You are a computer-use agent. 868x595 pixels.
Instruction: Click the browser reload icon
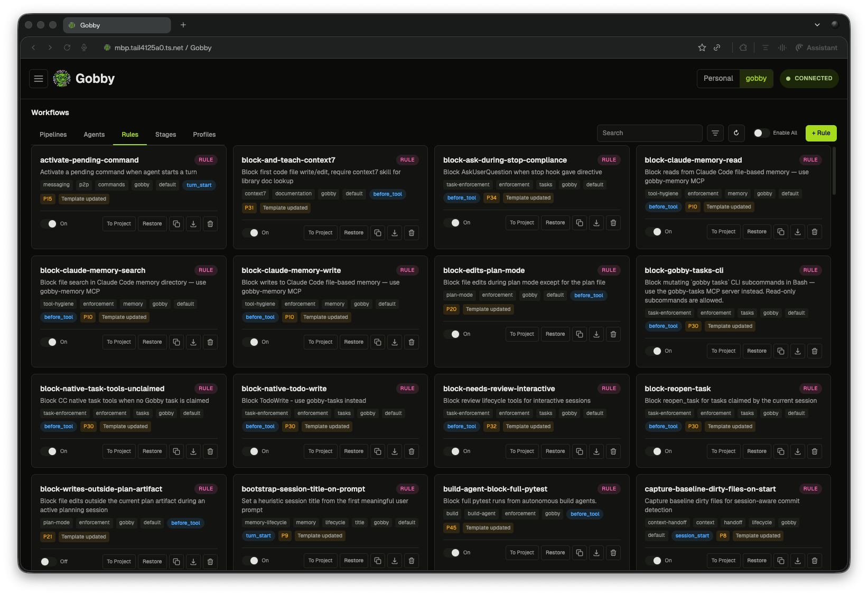(67, 48)
